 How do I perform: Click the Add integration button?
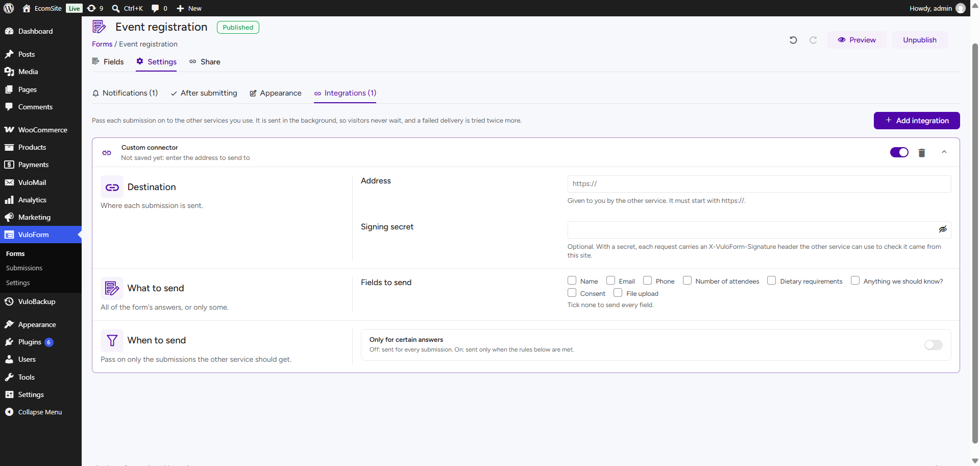click(x=917, y=121)
